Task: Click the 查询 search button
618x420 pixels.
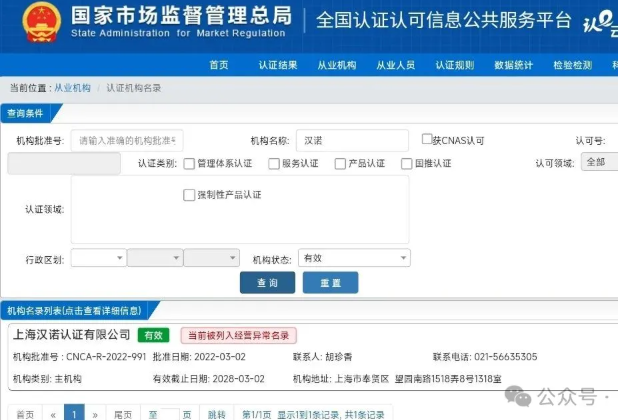Action: pyautogui.click(x=268, y=282)
